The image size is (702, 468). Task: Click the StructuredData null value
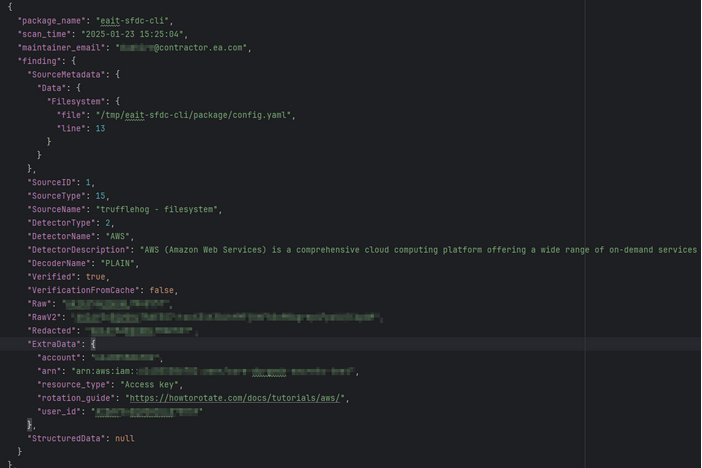124,438
